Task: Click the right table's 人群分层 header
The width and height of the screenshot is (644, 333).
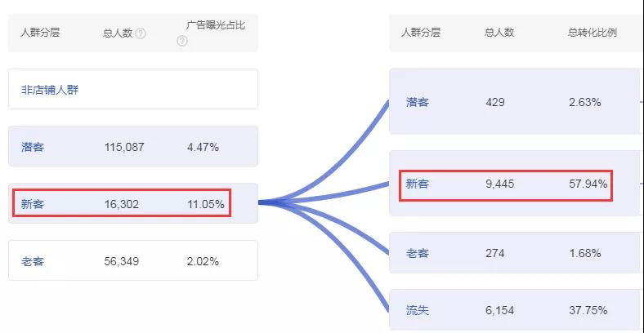Action: pyautogui.click(x=421, y=33)
